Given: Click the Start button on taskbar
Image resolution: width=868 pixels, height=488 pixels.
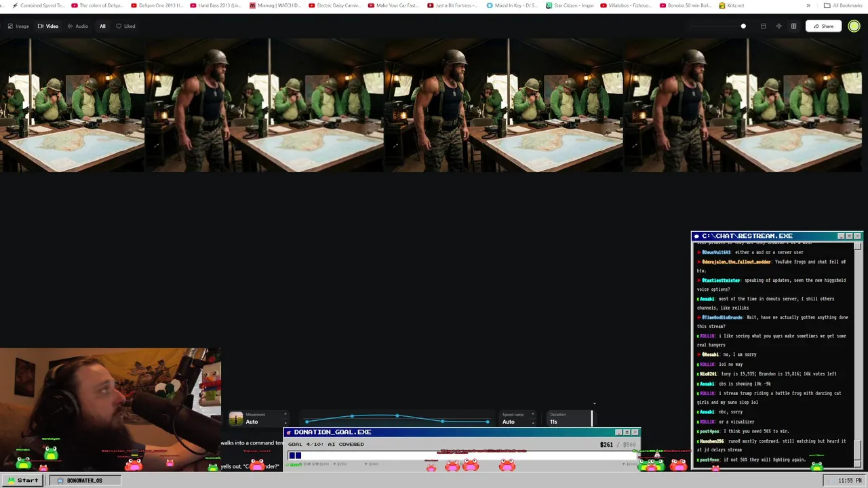Looking at the screenshot, I should pyautogui.click(x=22, y=481).
